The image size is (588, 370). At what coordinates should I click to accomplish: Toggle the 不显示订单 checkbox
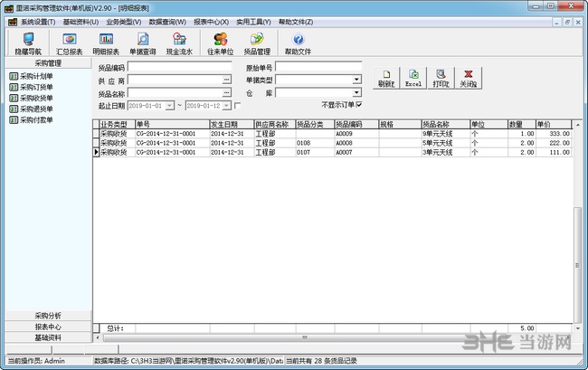click(x=358, y=106)
